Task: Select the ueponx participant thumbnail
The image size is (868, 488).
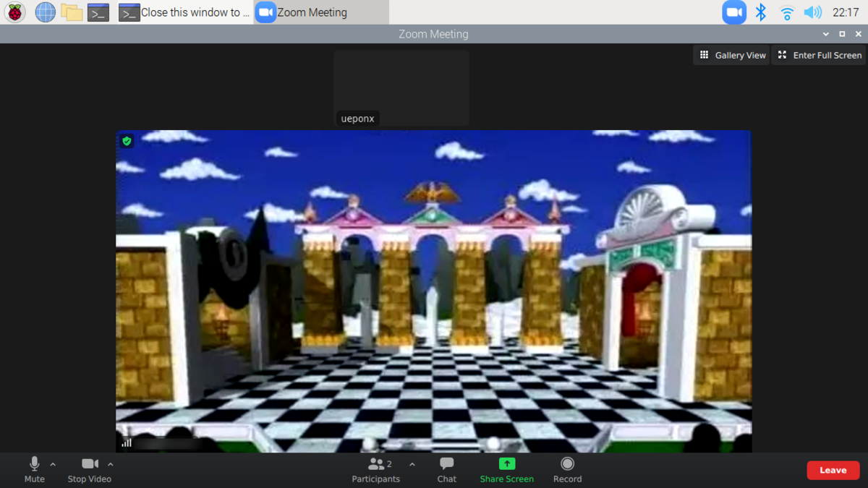Action: (401, 88)
